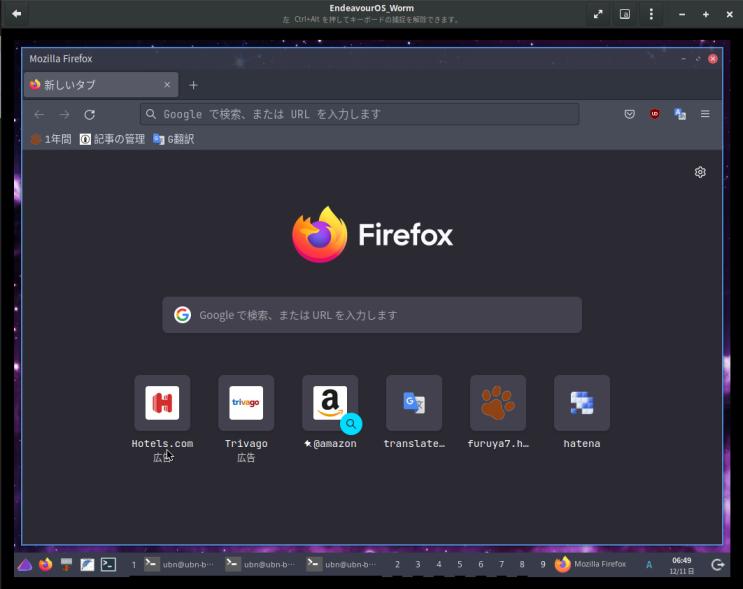Select the 新しいタブ tab

coord(101,85)
